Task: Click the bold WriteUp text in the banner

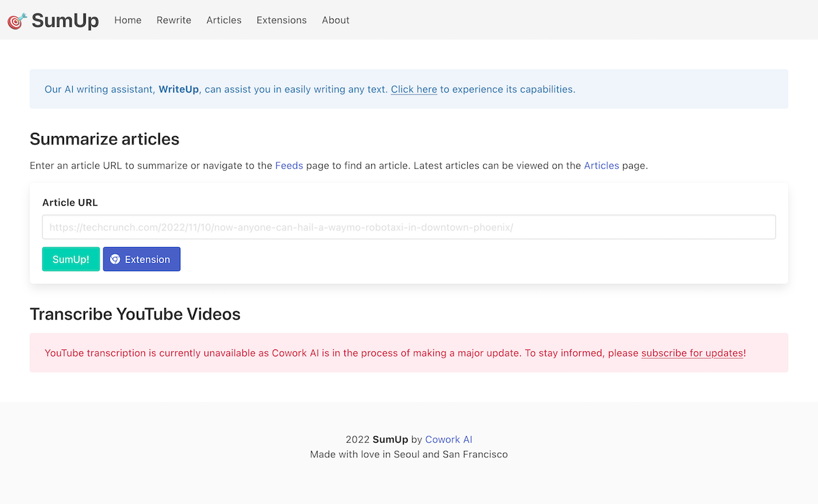Action: pos(179,89)
